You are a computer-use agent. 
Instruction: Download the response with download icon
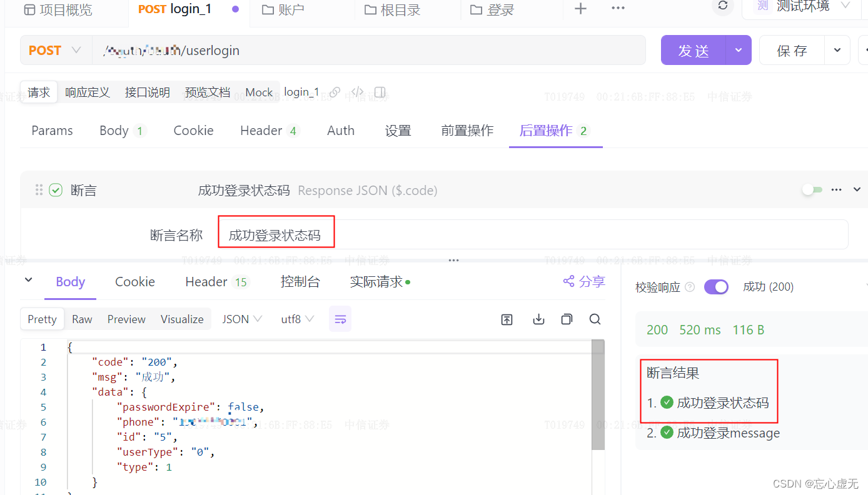pyautogui.click(x=538, y=319)
